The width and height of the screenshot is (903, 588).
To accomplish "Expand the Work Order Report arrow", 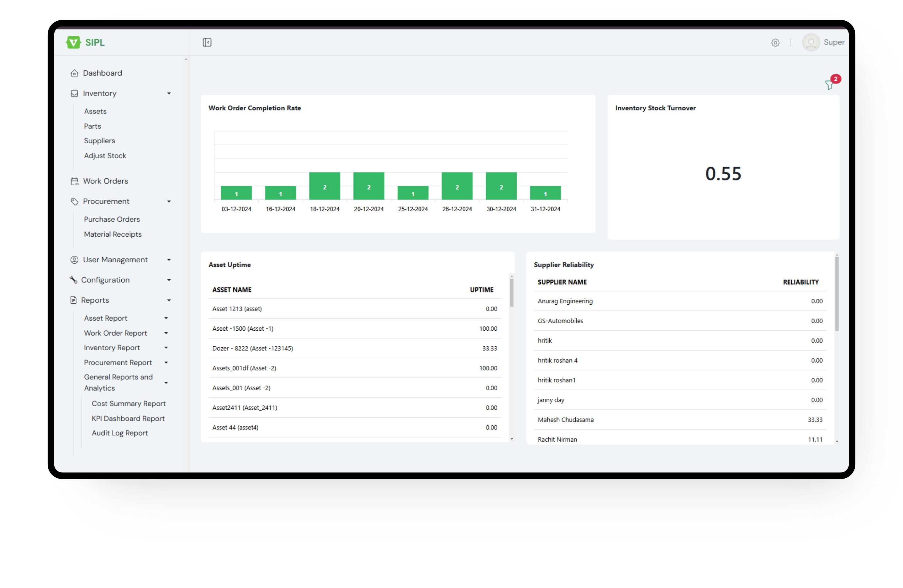I will (x=166, y=333).
